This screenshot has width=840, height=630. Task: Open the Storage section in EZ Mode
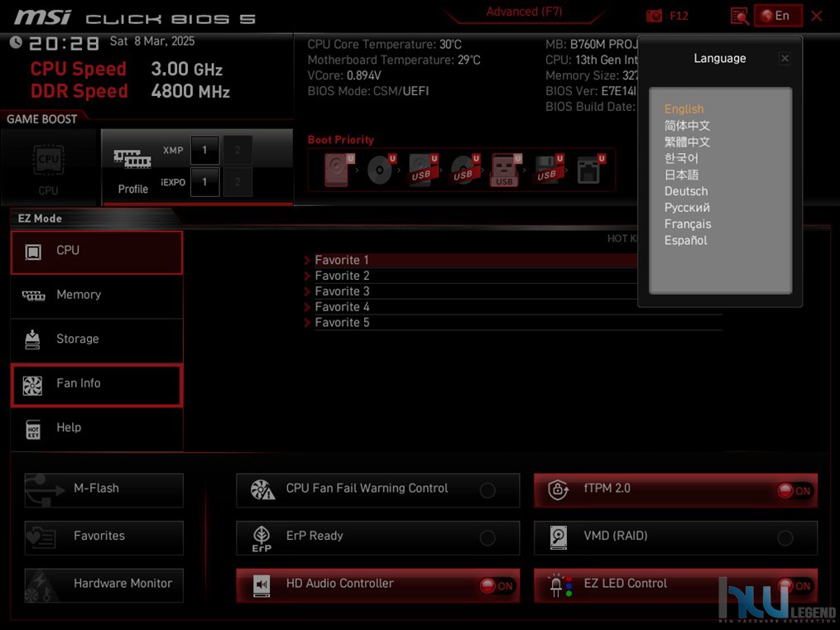pyautogui.click(x=97, y=341)
